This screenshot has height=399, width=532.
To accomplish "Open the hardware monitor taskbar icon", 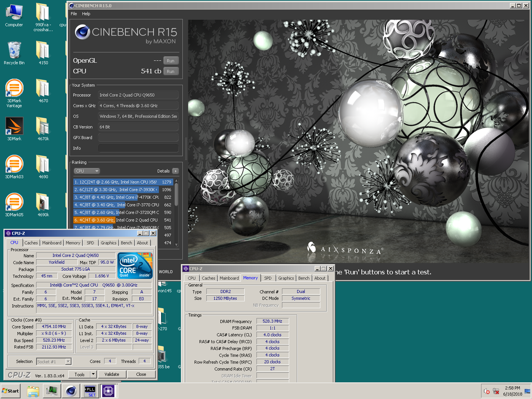I will (x=52, y=391).
